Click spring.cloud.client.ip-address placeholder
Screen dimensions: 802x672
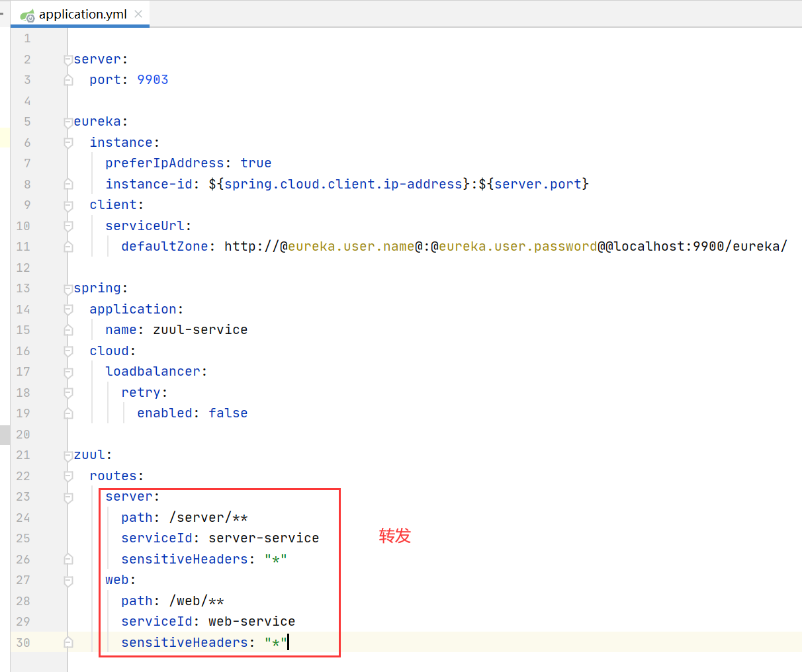coord(343,184)
